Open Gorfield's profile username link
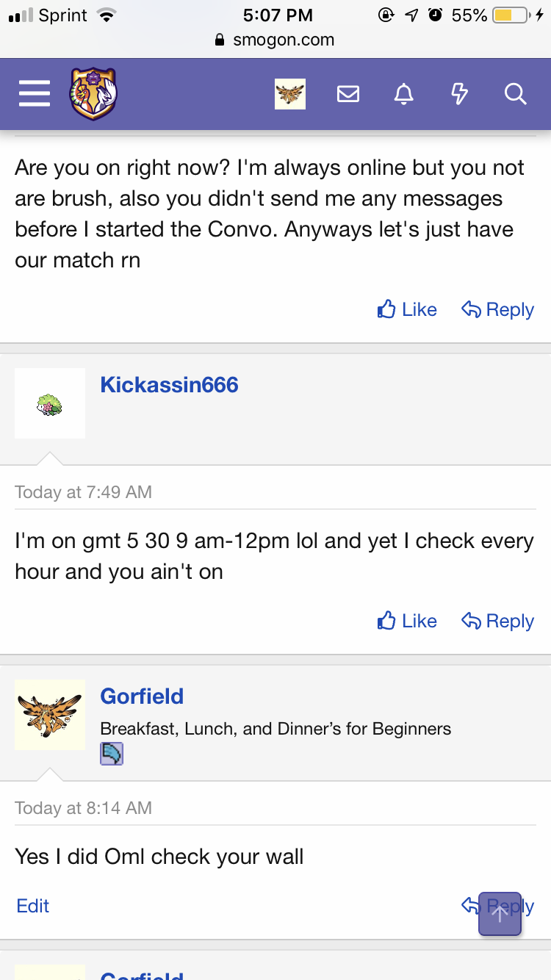Viewport: 551px width, 980px height. [x=142, y=696]
